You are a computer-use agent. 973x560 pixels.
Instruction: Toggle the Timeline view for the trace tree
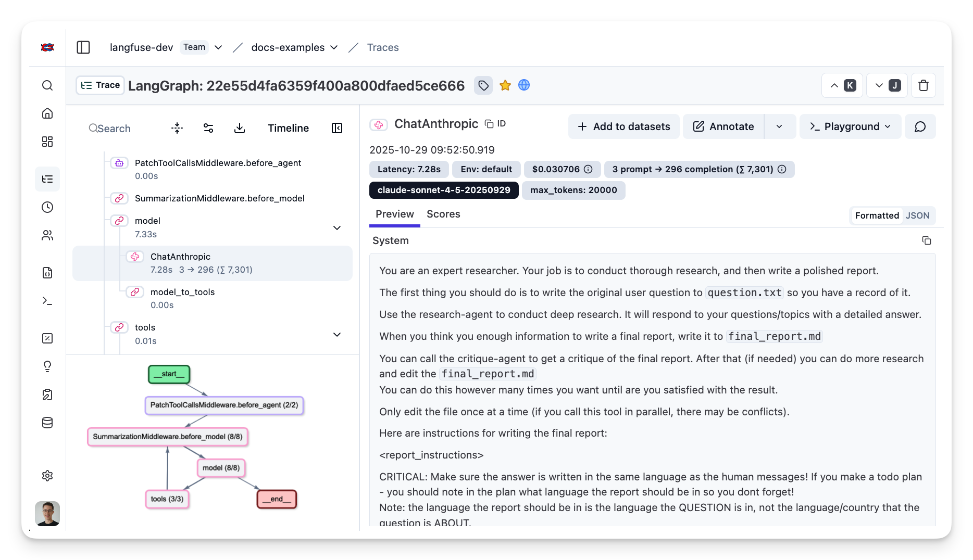pyautogui.click(x=288, y=128)
